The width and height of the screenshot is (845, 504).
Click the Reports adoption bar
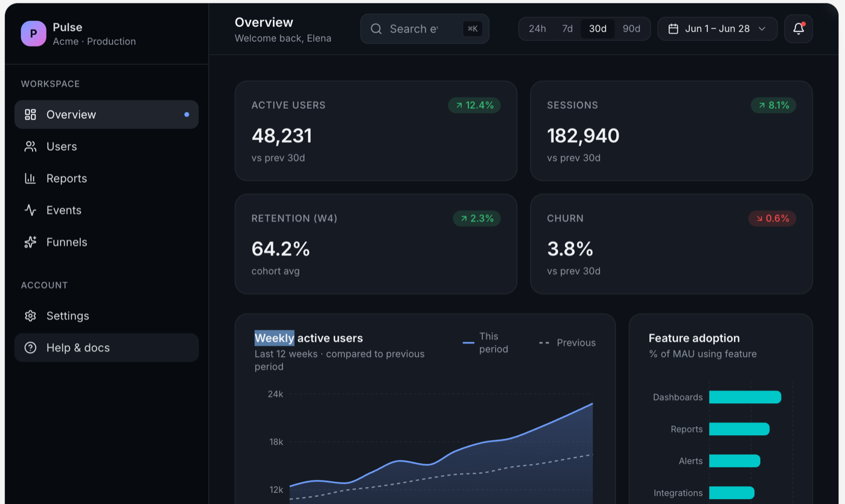739,429
